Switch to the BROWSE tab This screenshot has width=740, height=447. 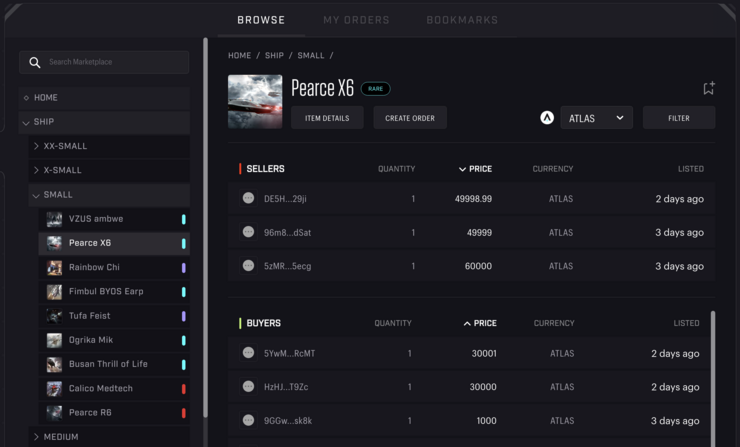pyautogui.click(x=261, y=20)
